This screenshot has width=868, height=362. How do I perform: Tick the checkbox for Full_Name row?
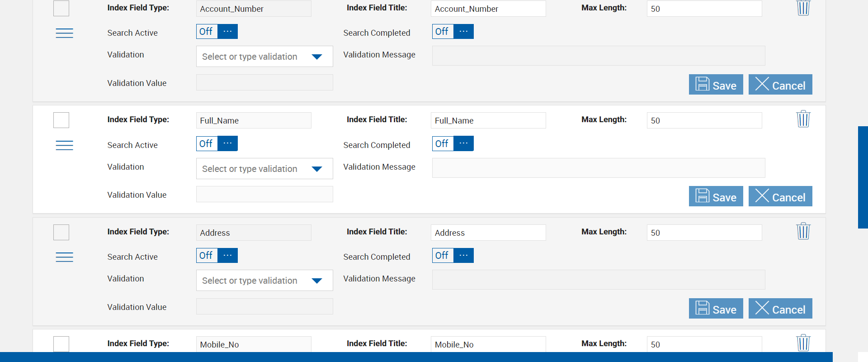[61, 120]
